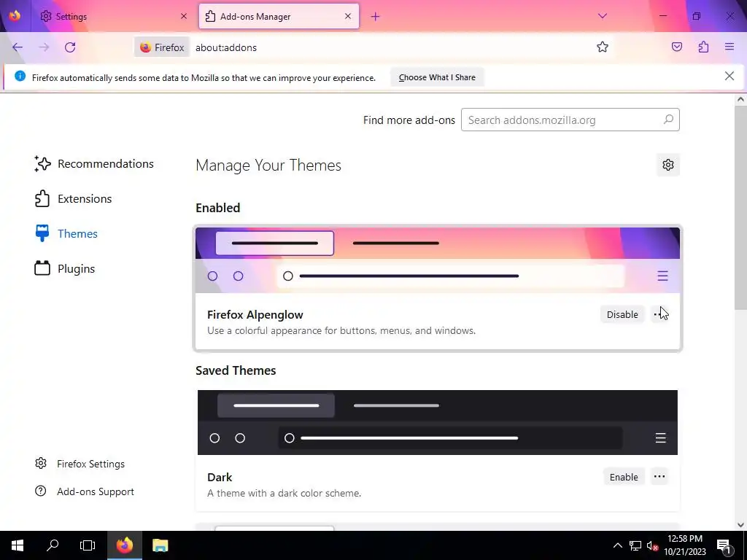This screenshot has width=747, height=560.
Task: Open Windows taskbar search
Action: click(x=53, y=545)
